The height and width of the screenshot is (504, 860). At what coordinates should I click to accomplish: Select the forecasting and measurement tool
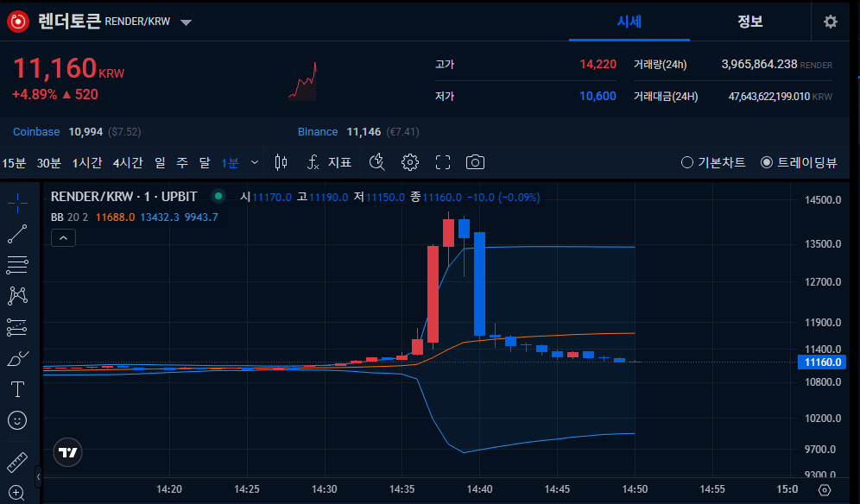coord(17,327)
